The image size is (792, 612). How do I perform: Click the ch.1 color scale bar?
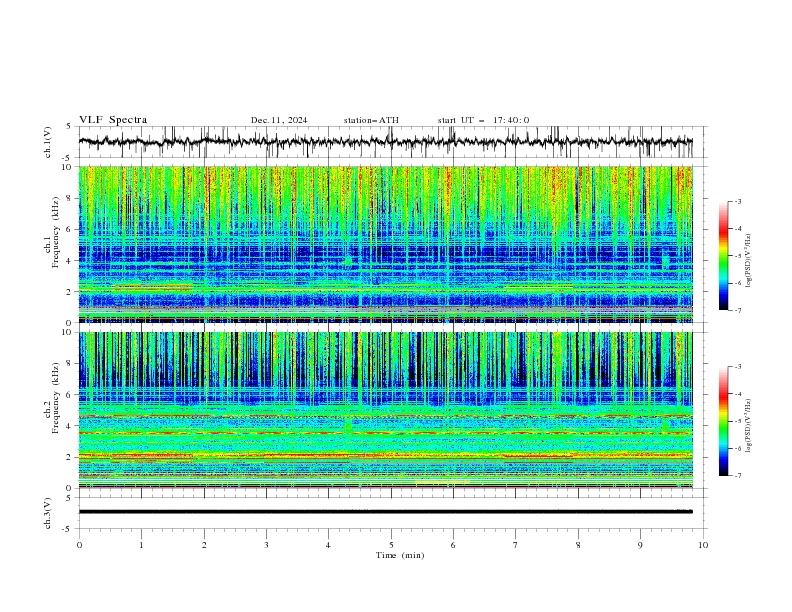tap(723, 256)
